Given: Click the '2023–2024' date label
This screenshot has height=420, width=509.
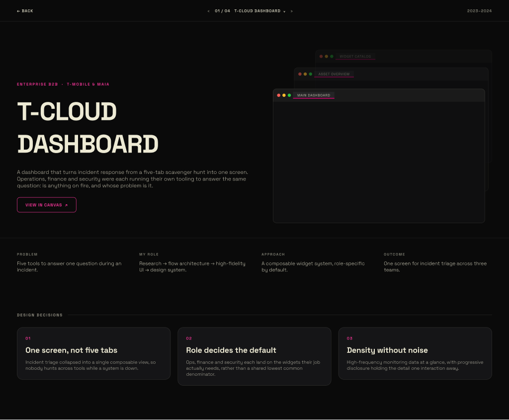Looking at the screenshot, I should 480,11.
